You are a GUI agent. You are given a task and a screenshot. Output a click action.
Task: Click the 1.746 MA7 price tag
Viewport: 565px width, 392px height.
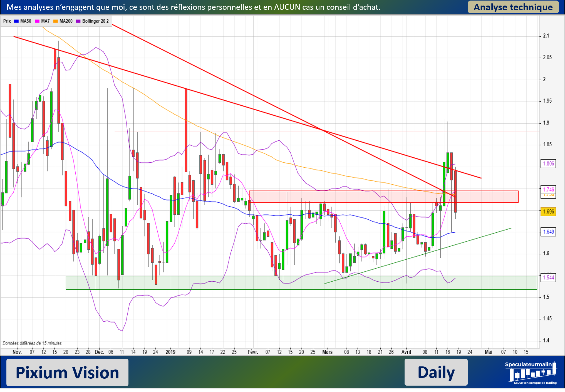[x=548, y=189]
